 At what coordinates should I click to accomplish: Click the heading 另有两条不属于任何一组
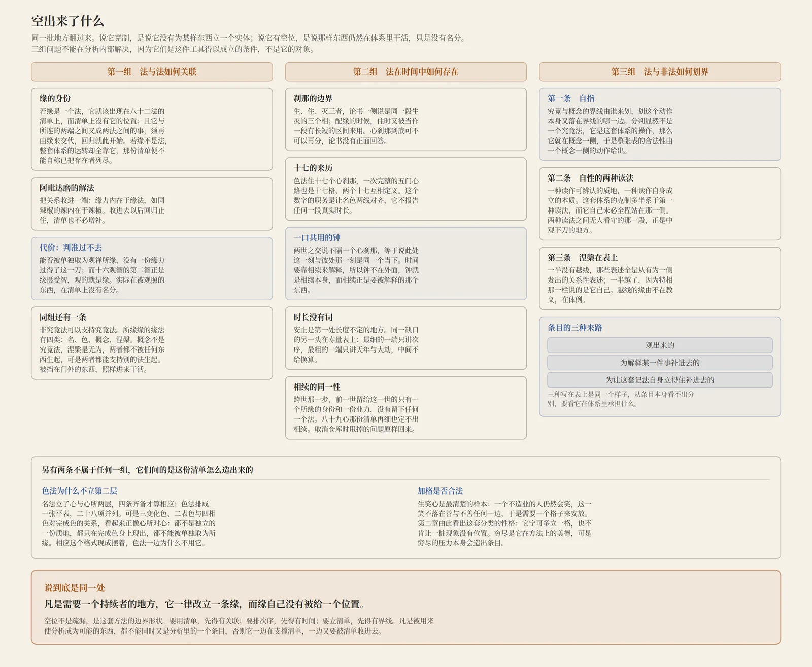click(x=147, y=470)
